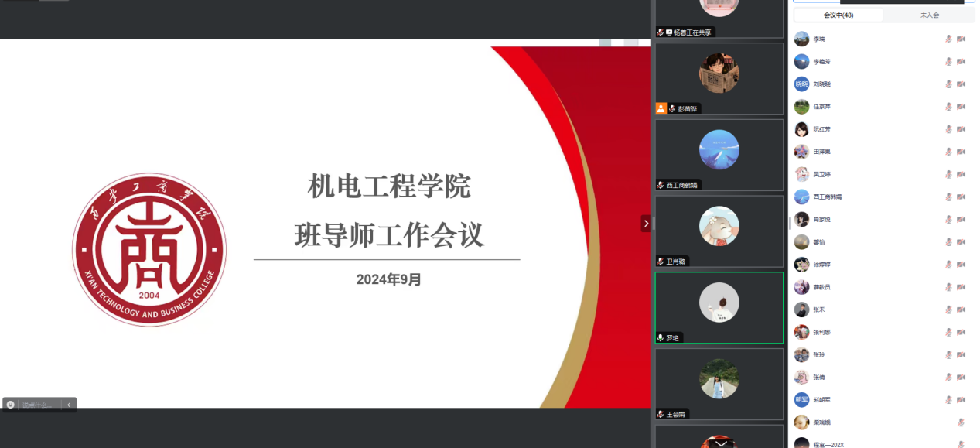Toggle camera for 肖家悦 in participant list

pyautogui.click(x=961, y=220)
